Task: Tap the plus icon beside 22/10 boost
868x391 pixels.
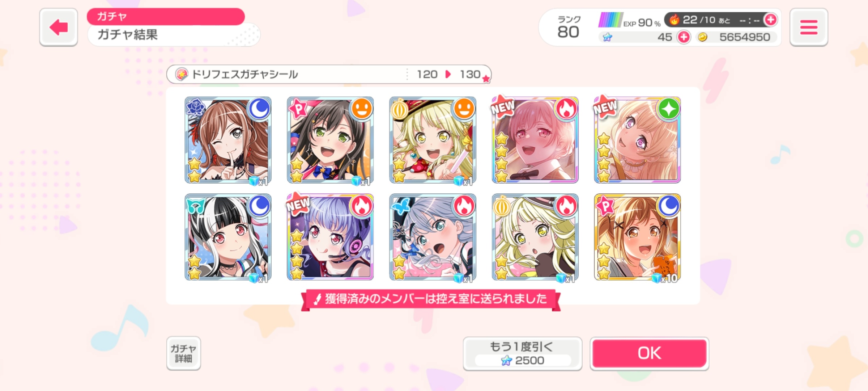Action: pyautogui.click(x=770, y=20)
